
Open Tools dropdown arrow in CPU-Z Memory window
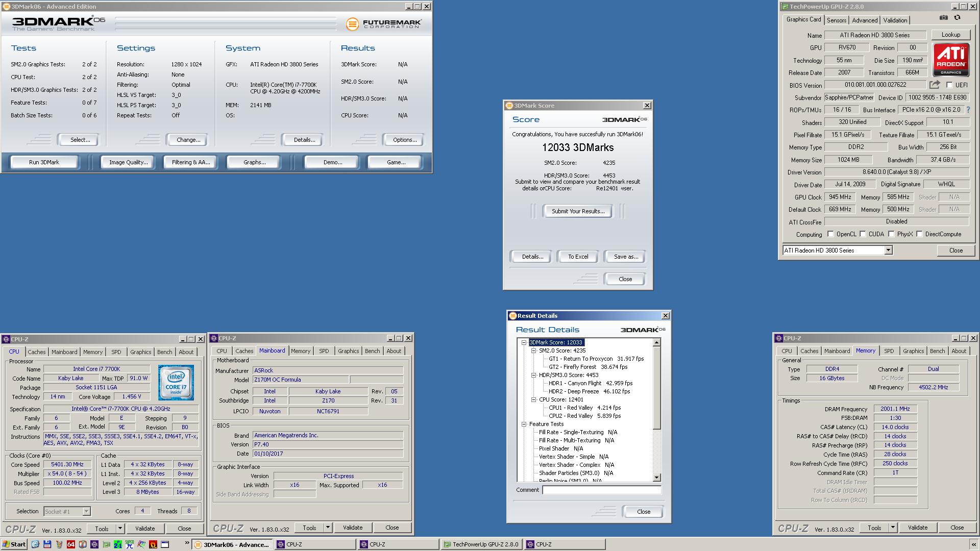point(893,528)
